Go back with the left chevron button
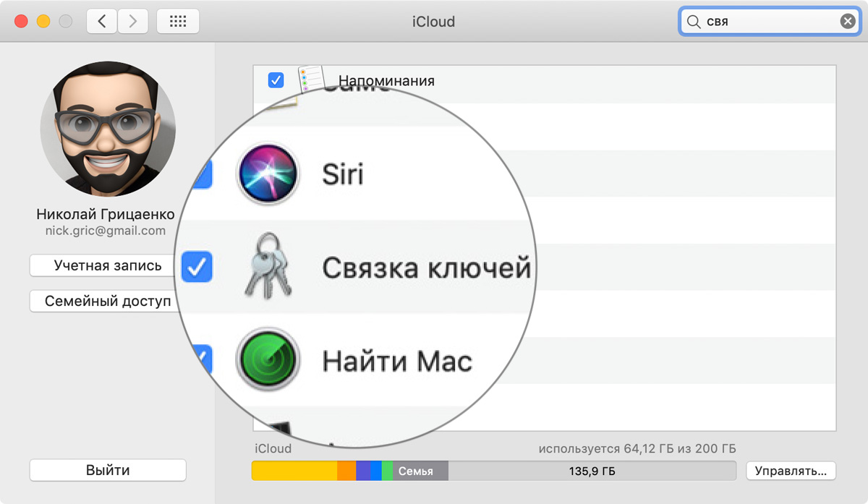Image resolution: width=868 pixels, height=504 pixels. point(102,22)
